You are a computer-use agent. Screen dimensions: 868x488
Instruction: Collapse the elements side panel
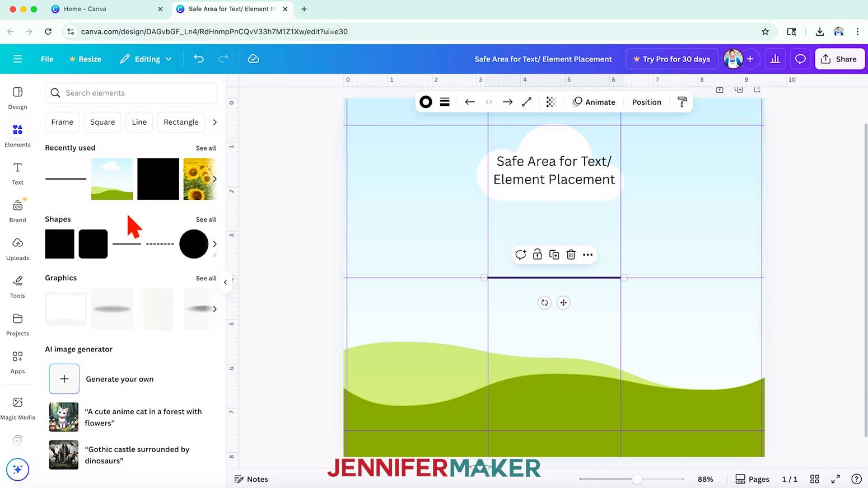point(225,282)
